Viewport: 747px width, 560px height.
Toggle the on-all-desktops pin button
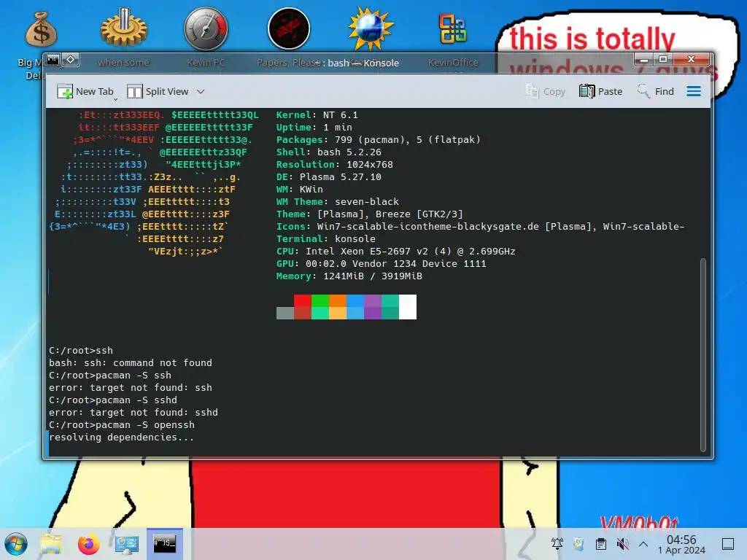71,60
